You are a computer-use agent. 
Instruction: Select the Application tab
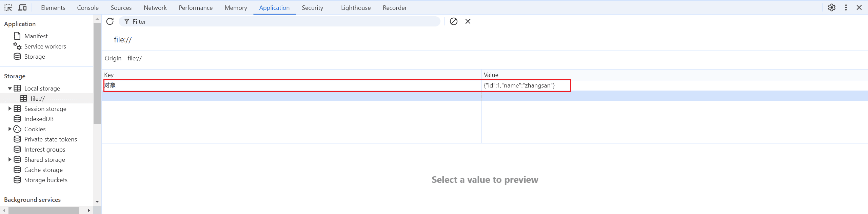click(274, 7)
